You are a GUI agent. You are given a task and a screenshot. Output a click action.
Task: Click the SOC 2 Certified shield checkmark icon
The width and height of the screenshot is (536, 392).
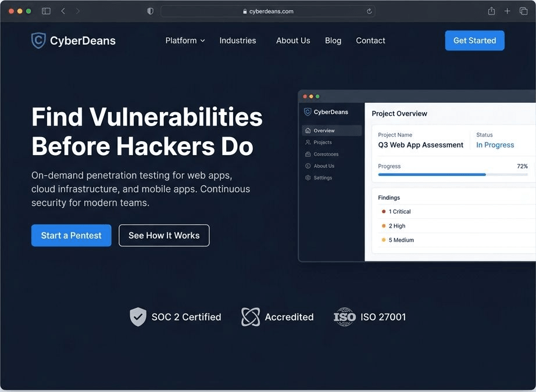[x=138, y=317]
